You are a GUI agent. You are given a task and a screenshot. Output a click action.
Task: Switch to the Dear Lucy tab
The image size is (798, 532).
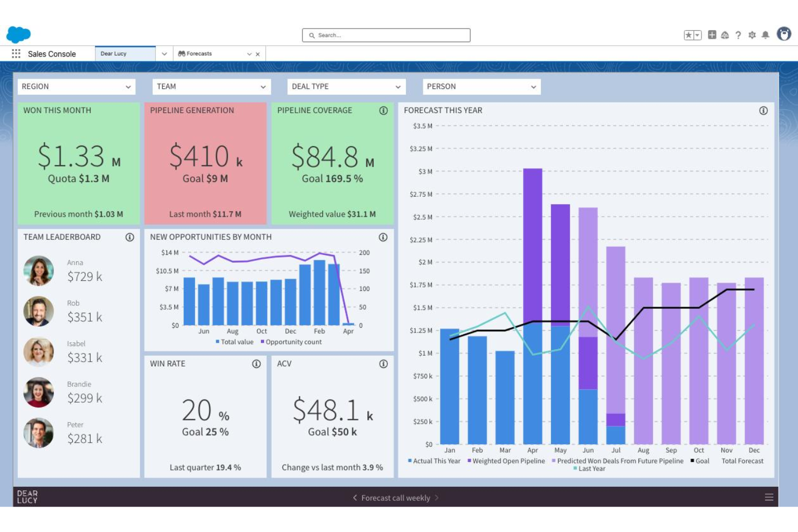click(125, 53)
